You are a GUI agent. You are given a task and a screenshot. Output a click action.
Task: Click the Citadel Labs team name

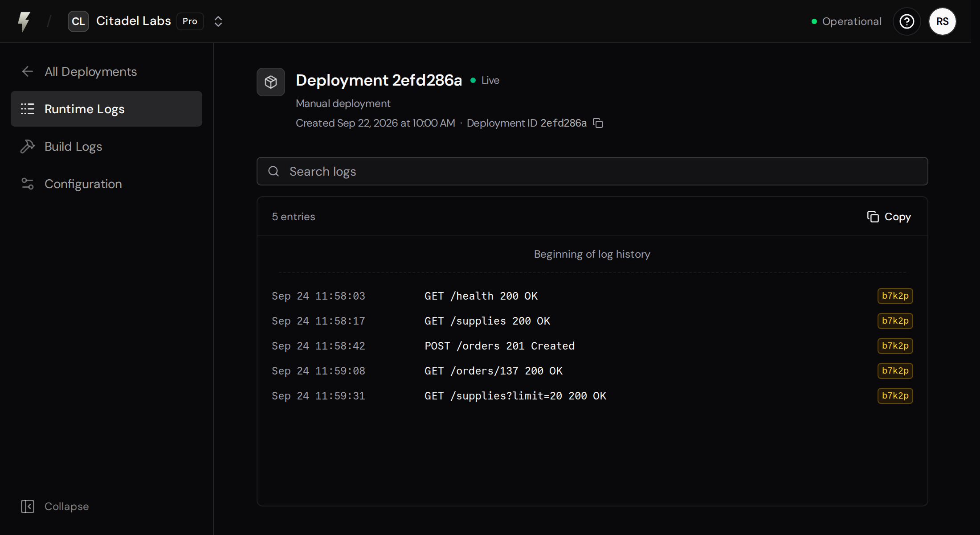[x=134, y=21]
